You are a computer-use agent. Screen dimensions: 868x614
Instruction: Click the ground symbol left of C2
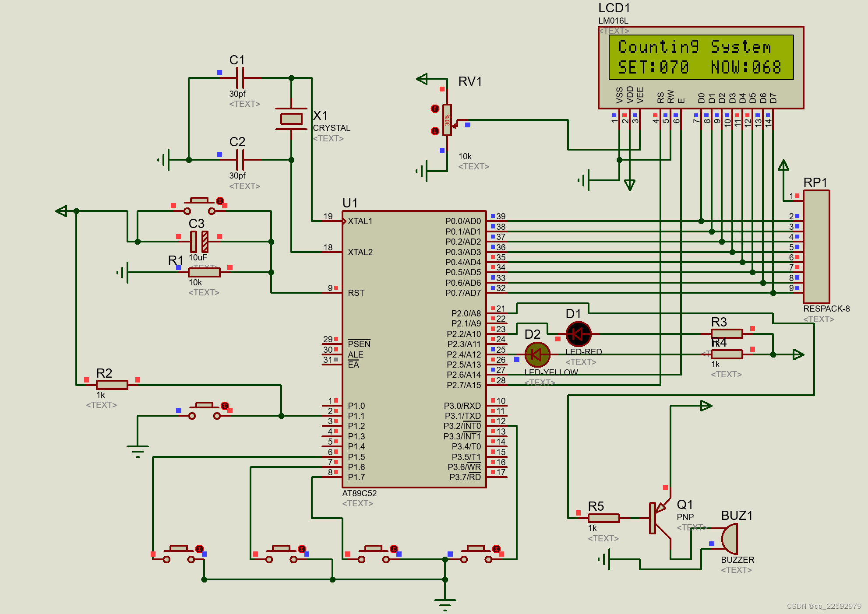(164, 160)
